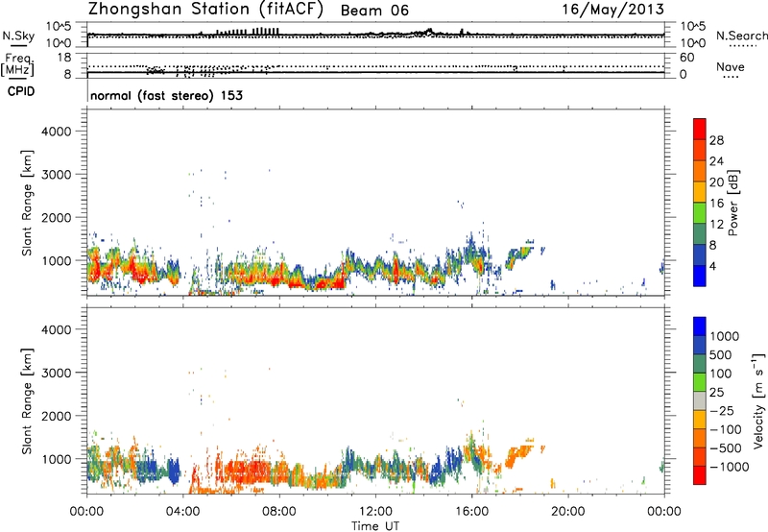Click the 'Time UT' axis label
The height and width of the screenshot is (532, 768).
coord(375,526)
